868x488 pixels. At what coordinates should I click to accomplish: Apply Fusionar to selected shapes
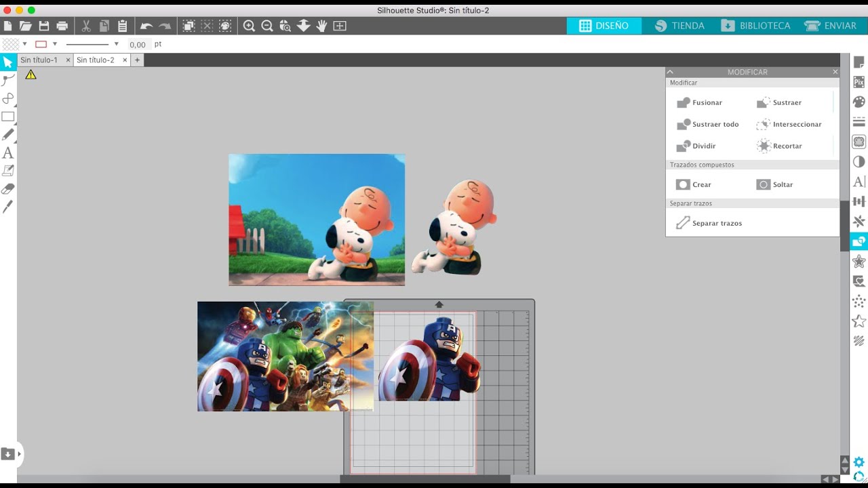700,102
